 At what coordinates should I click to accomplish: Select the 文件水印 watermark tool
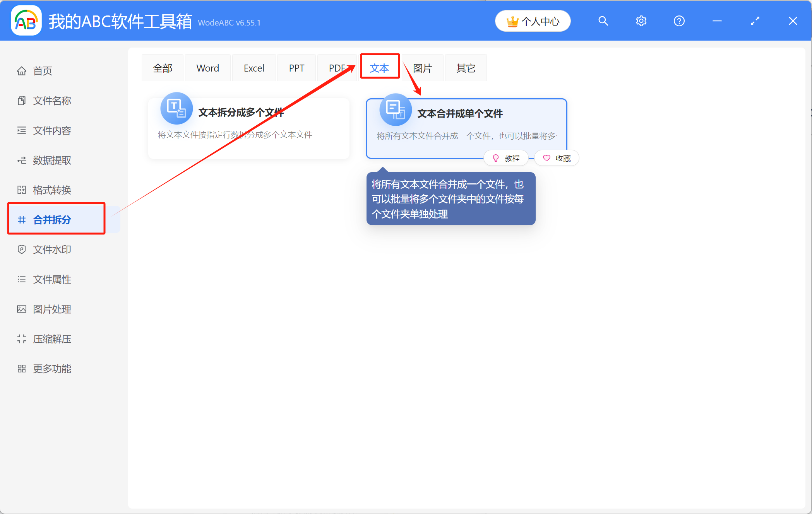point(52,249)
